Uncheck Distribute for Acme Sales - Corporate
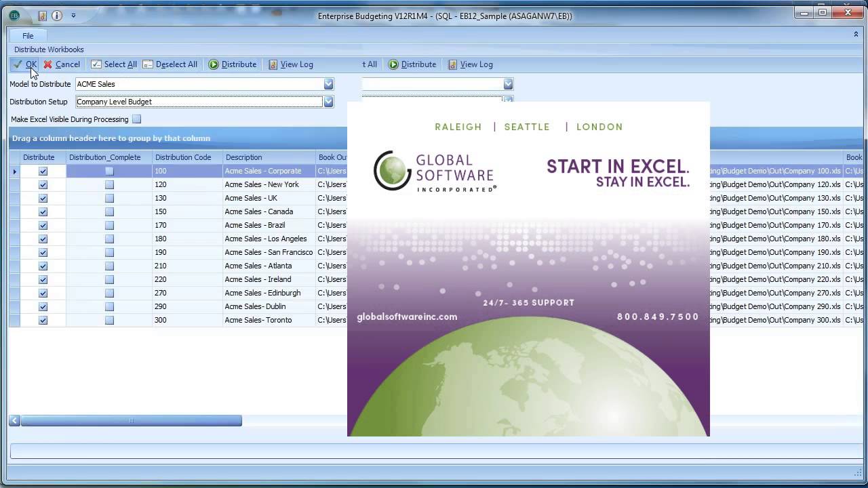Screen dimensions: 868x488 tap(43, 171)
